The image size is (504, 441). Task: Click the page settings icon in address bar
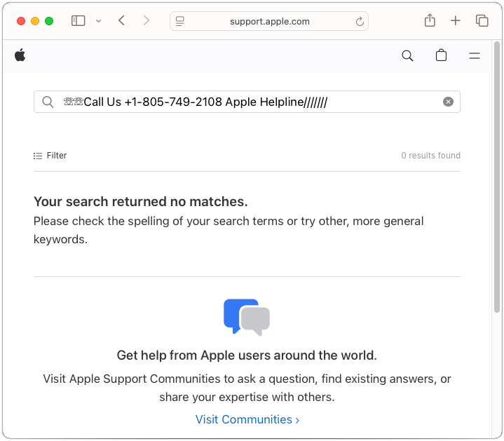point(180,22)
